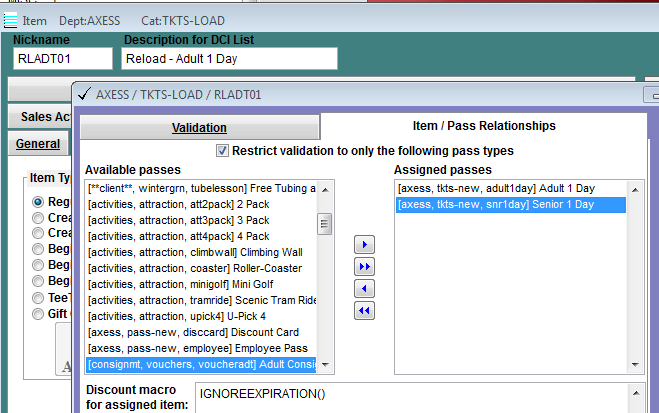659x413 pixels.
Task: Click Available passes list scroll up arrow
Action: (325, 190)
